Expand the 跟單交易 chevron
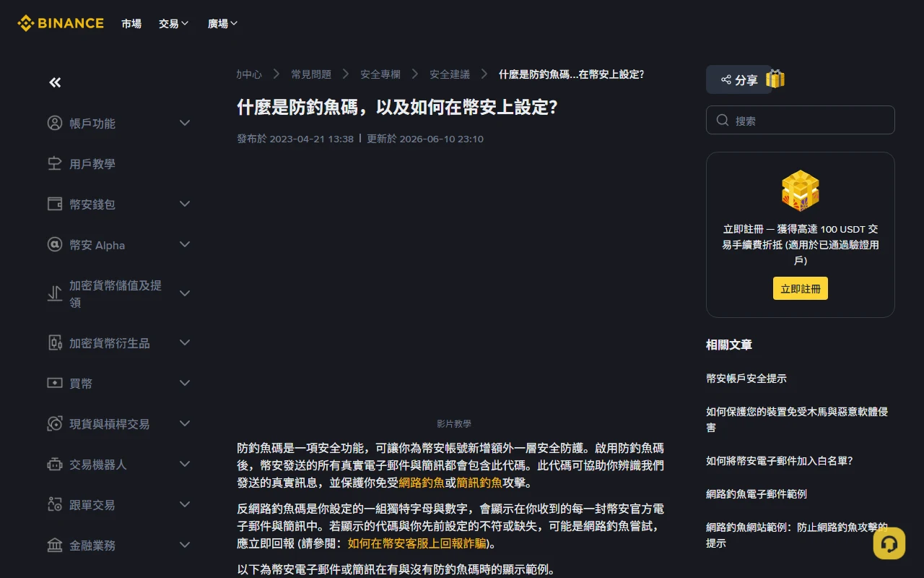The width and height of the screenshot is (924, 578). [x=185, y=504]
